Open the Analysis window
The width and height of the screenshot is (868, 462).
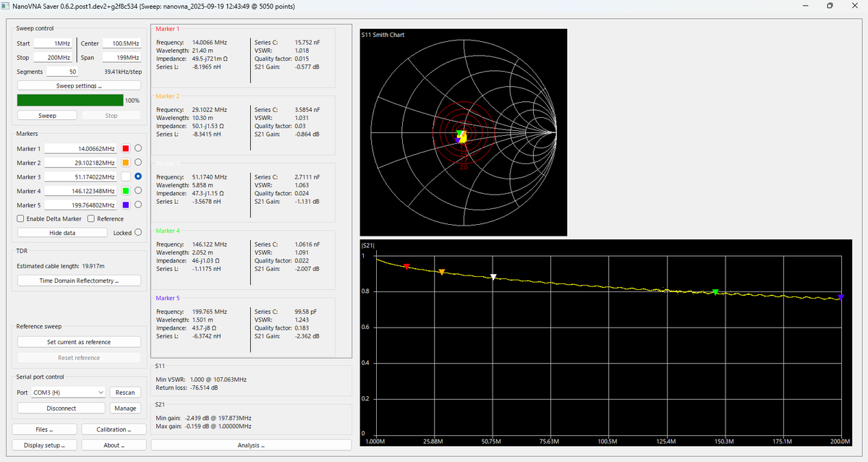tap(251, 445)
